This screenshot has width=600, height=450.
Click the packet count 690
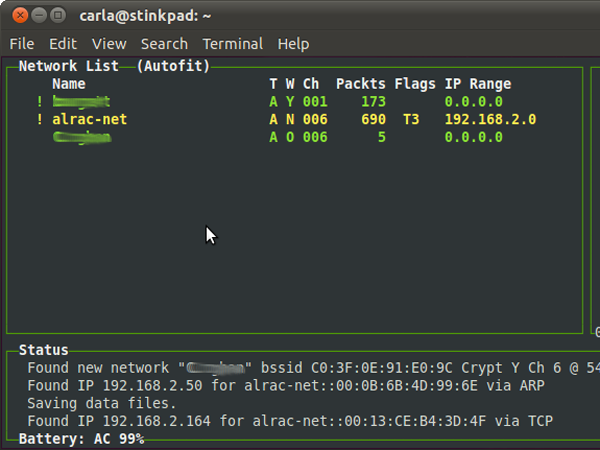[373, 119]
